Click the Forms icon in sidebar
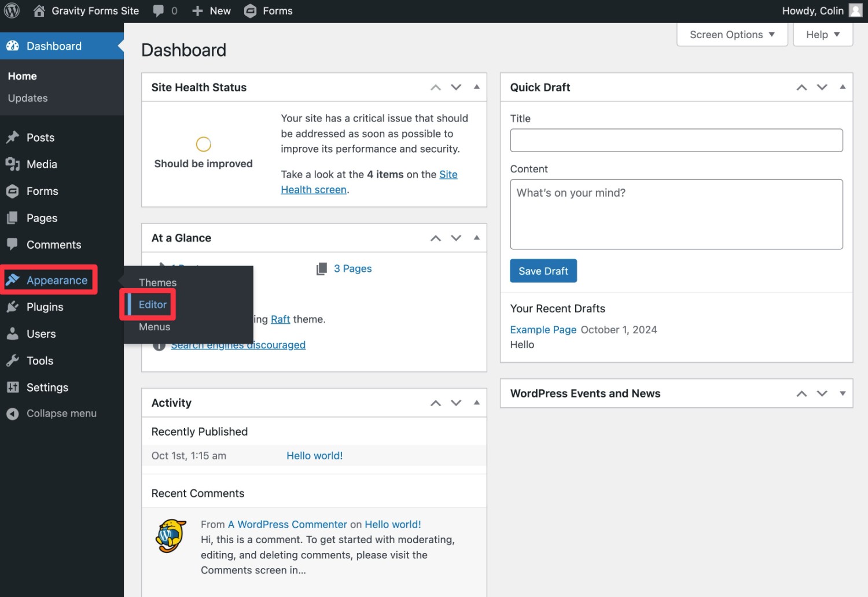Image resolution: width=868 pixels, height=597 pixels. [13, 191]
